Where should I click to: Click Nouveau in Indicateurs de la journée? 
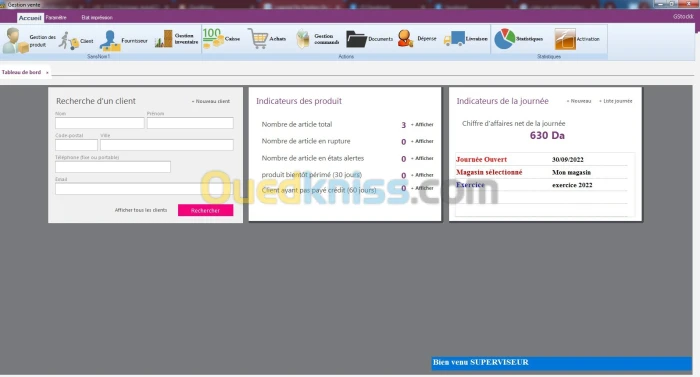click(x=579, y=101)
